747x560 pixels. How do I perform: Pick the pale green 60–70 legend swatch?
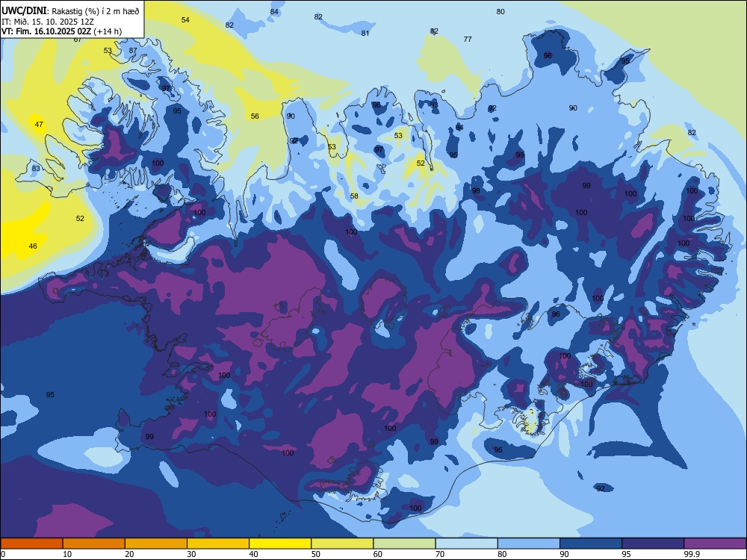(x=404, y=544)
